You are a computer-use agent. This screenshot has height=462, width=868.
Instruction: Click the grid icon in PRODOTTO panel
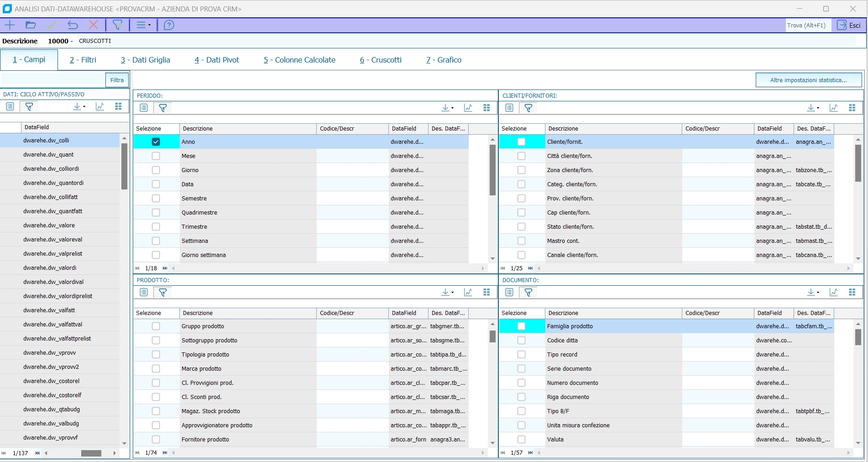486,292
